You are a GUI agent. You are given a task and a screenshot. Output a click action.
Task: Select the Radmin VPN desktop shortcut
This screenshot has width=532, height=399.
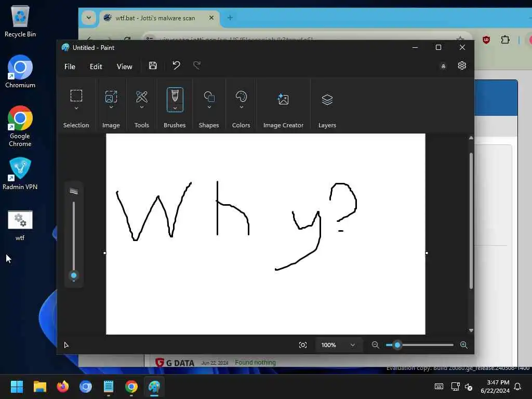pyautogui.click(x=20, y=174)
